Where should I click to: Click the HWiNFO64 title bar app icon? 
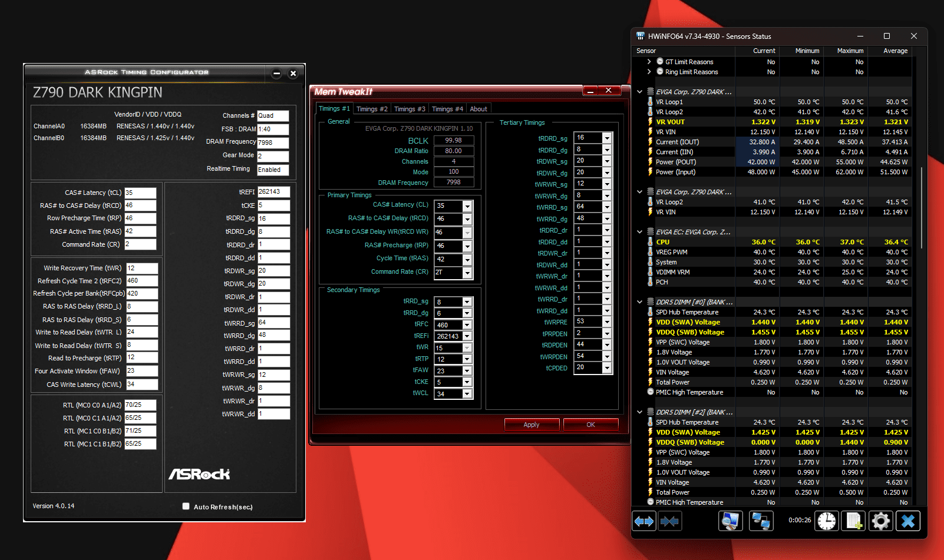[x=641, y=36]
